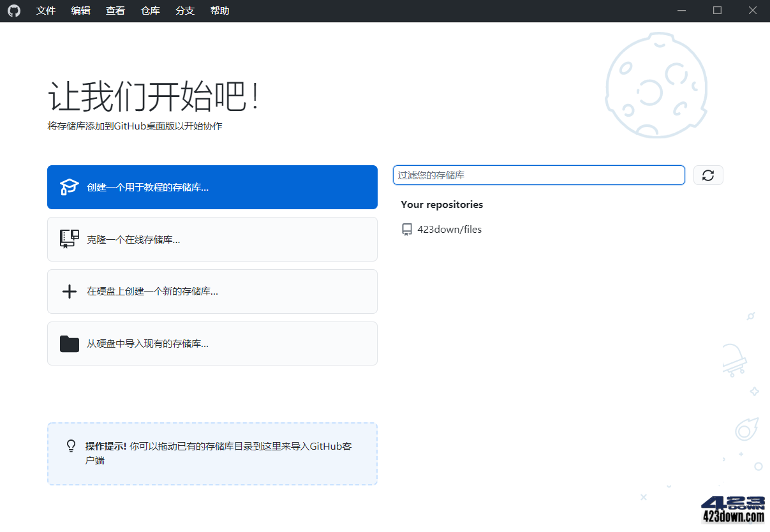
Task: Open the 仓库 menu
Action: pos(150,10)
